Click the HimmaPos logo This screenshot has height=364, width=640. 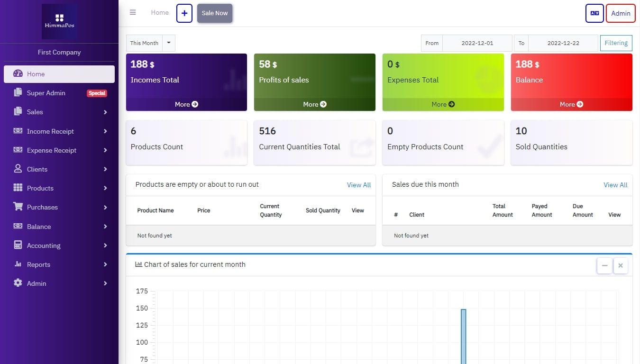(59, 21)
